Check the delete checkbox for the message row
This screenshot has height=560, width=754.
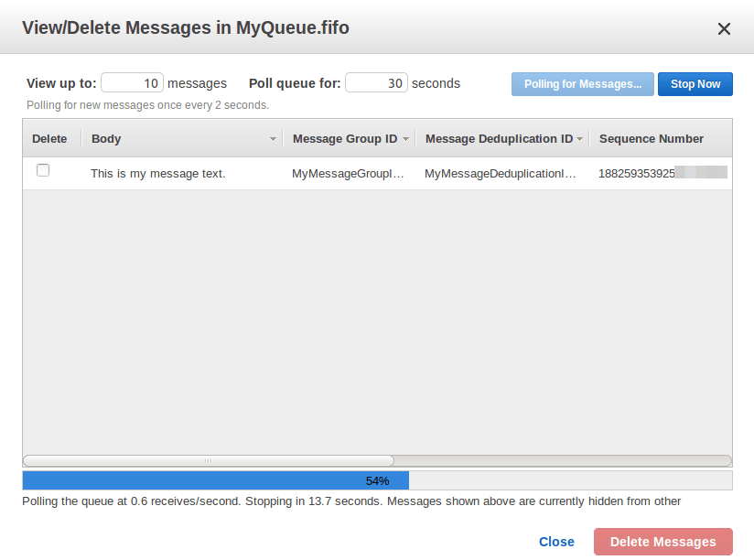[x=42, y=170]
